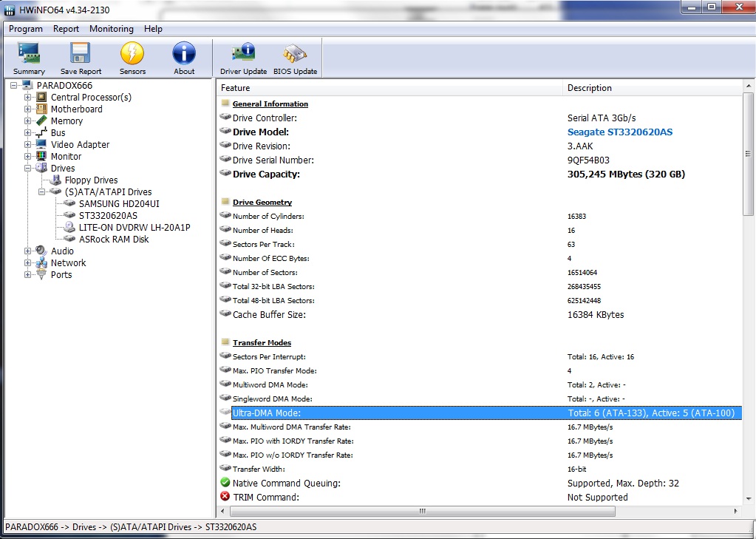Select the Total 48-bit LBA Sectors row
The image size is (756, 539).
[480, 300]
